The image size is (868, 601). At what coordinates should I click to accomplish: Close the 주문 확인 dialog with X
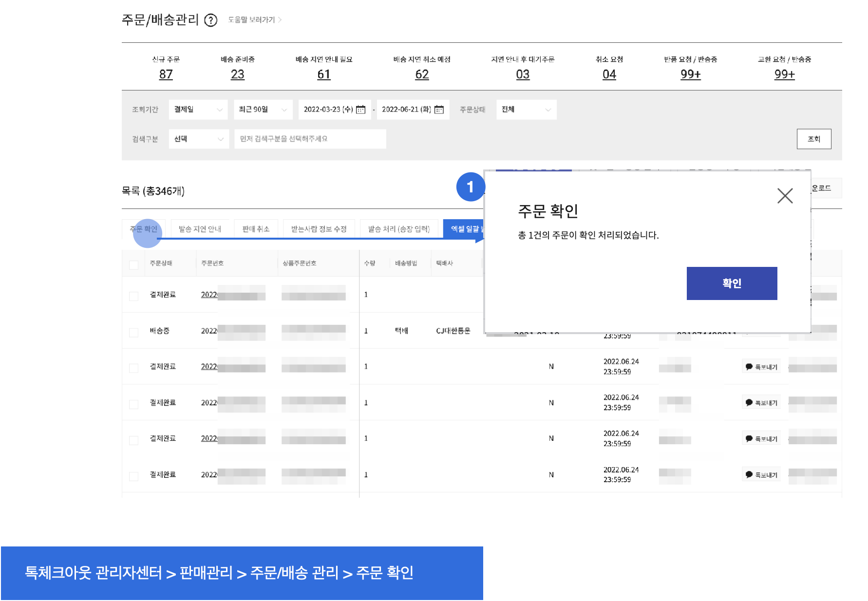click(x=785, y=196)
